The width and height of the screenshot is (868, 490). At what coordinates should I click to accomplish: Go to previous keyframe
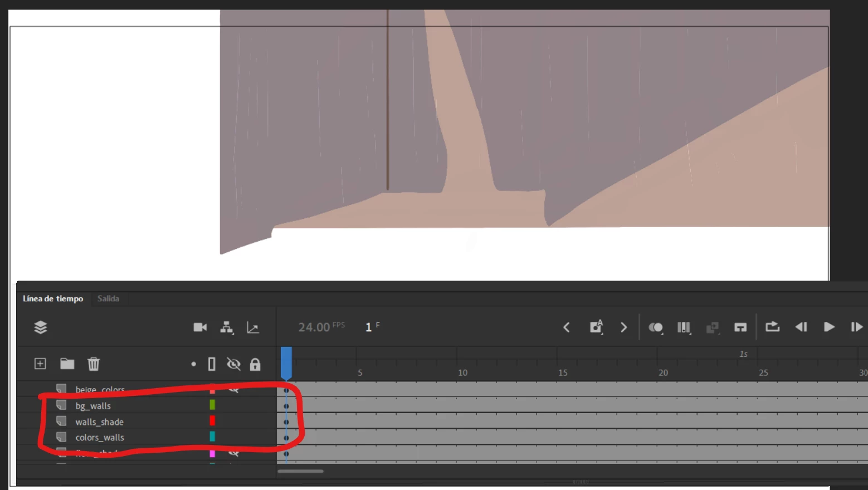click(567, 327)
